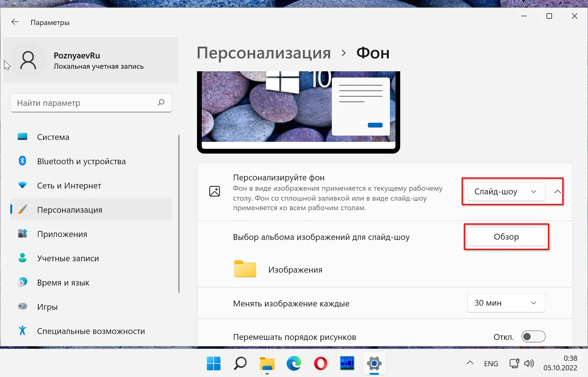Click the user avatar icon
The image size is (588, 377).
click(28, 60)
